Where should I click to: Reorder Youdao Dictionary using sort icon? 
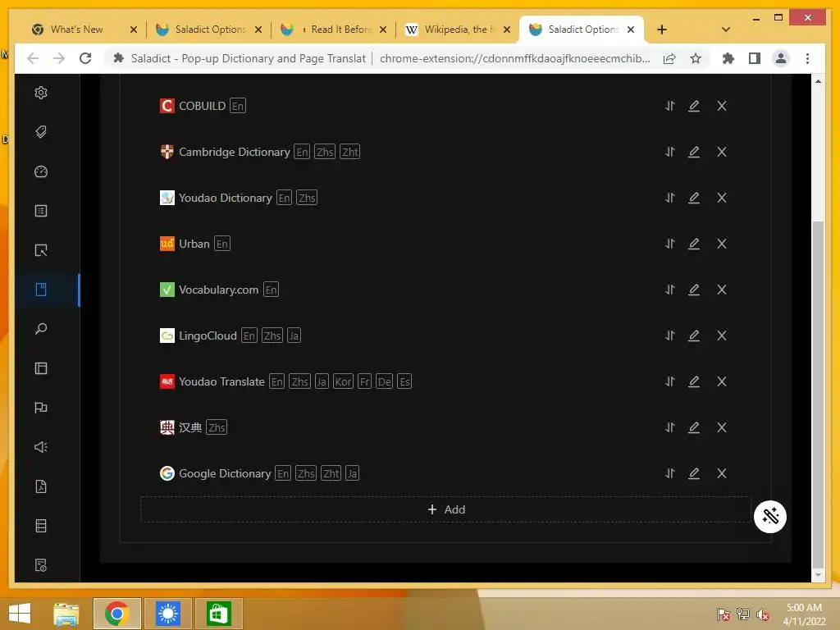coord(669,198)
